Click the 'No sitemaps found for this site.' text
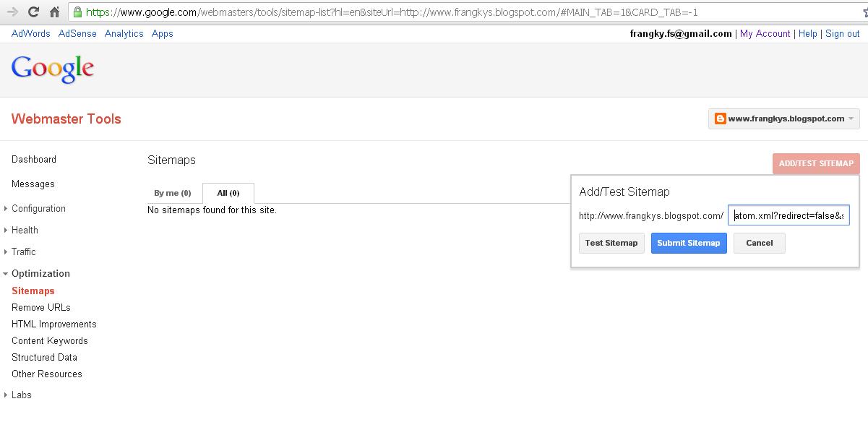868x430 pixels. pyautogui.click(x=212, y=210)
